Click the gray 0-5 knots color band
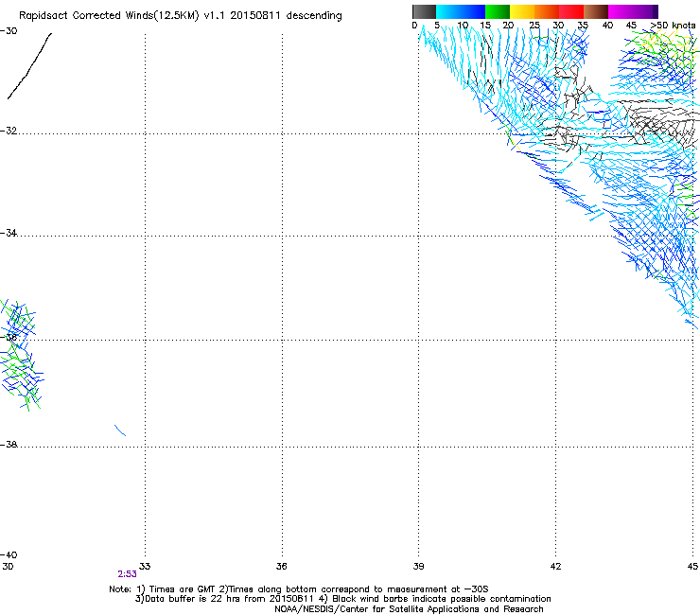This screenshot has height=615, width=700. [424, 11]
